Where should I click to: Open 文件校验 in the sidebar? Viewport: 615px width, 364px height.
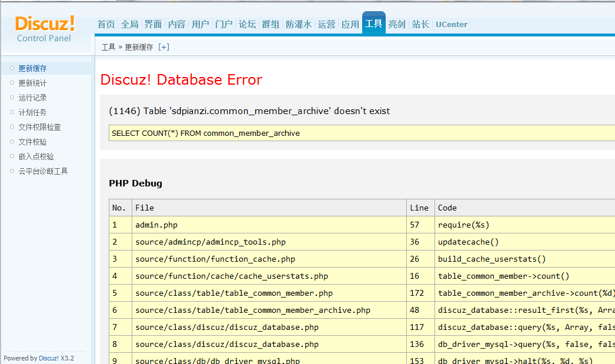pyautogui.click(x=32, y=142)
